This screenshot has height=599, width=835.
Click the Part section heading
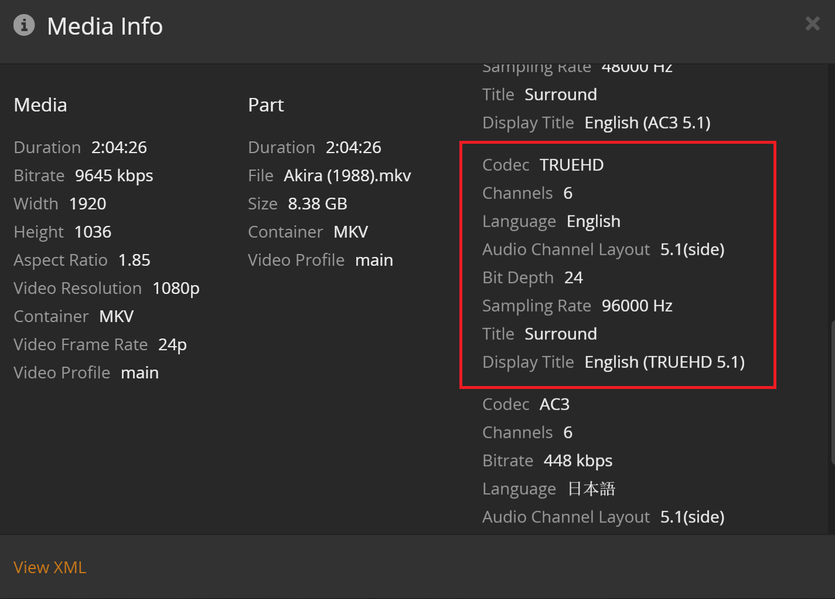(x=266, y=105)
